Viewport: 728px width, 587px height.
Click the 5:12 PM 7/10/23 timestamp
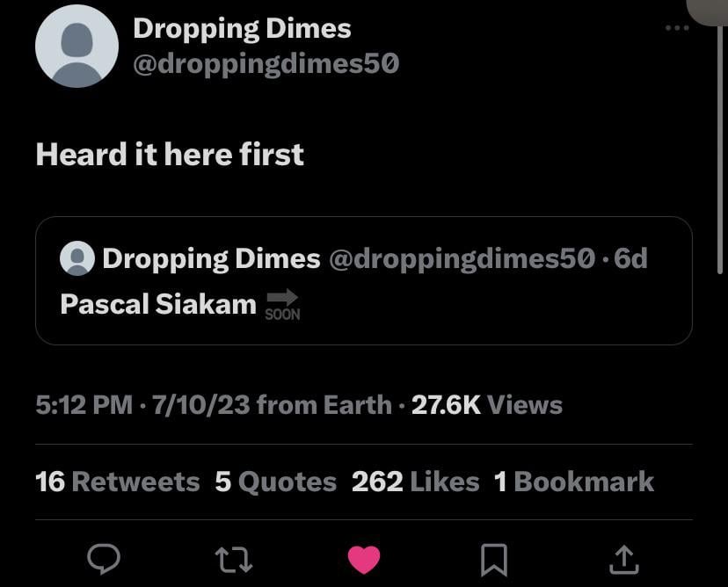click(x=142, y=405)
